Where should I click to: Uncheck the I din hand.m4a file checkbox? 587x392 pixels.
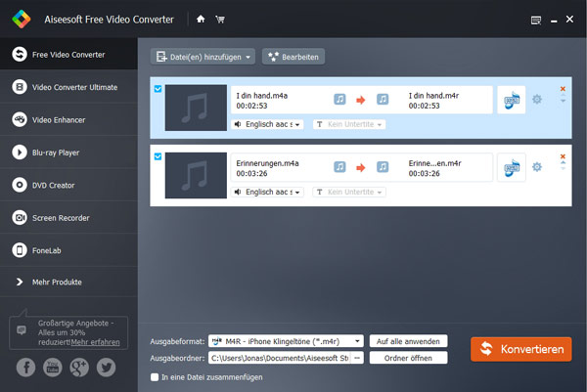[158, 89]
